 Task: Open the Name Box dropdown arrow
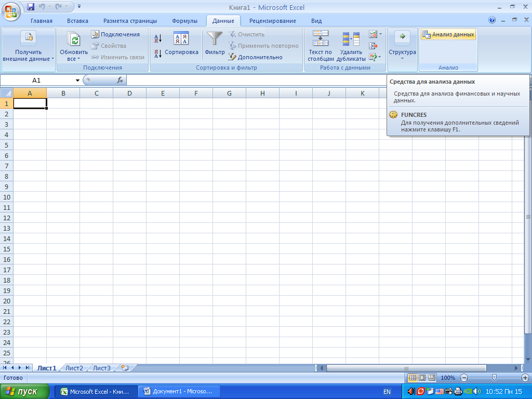[x=77, y=81]
